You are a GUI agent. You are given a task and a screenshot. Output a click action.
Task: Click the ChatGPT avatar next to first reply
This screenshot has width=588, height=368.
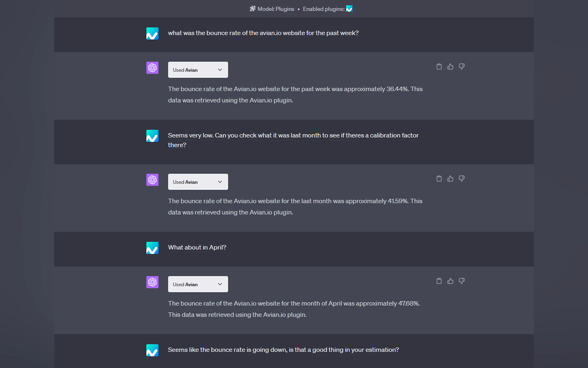tap(152, 68)
